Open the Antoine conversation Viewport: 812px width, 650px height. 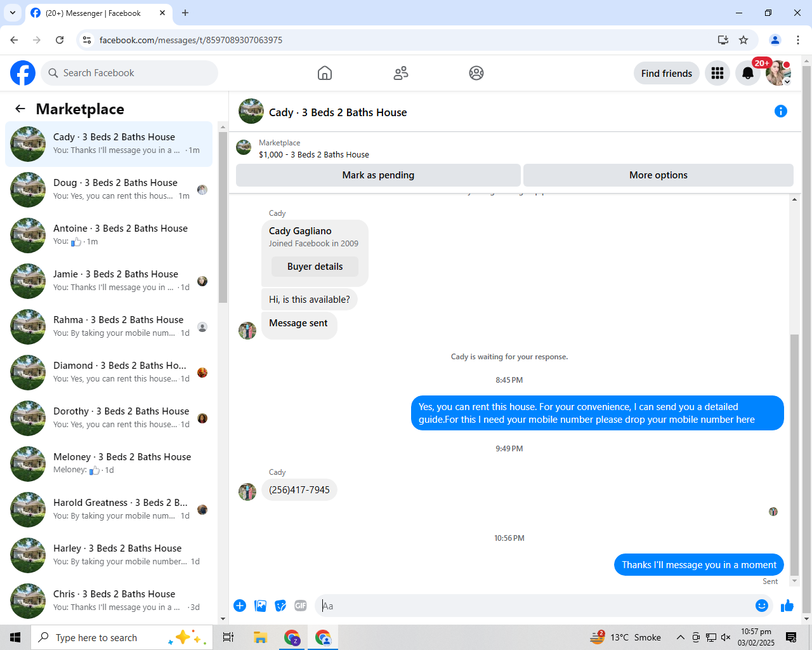click(109, 235)
